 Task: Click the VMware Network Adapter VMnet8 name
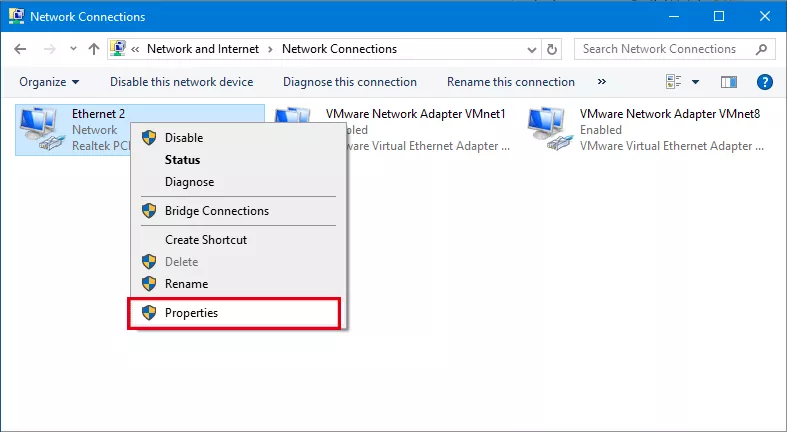670,114
